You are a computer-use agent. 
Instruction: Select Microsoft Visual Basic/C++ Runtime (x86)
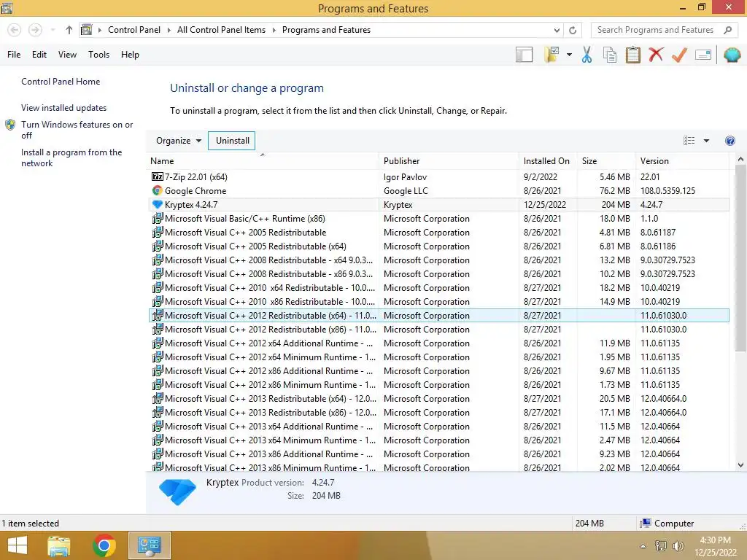[x=438, y=218]
